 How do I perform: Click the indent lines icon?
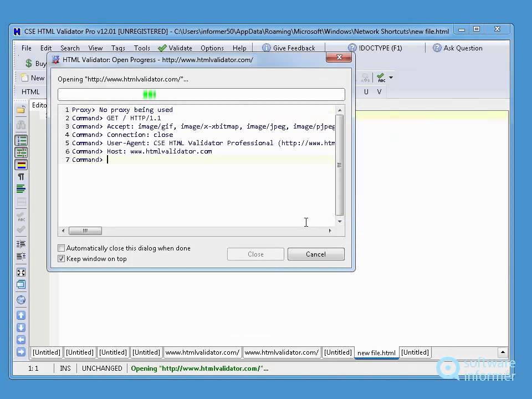point(21,244)
